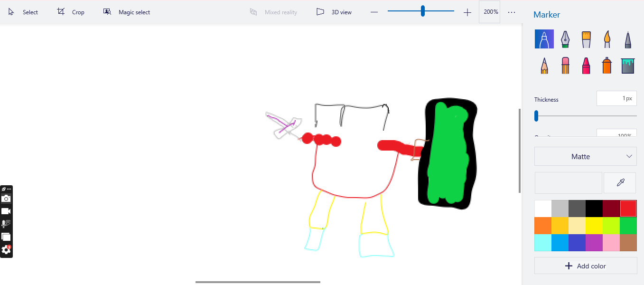Select the Crayon tool
The image size is (644, 285).
point(586,66)
